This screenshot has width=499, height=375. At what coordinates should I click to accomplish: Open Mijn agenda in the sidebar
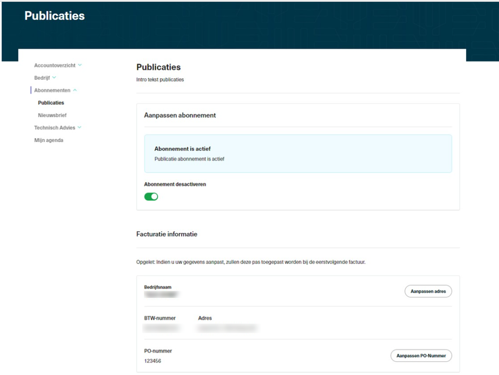click(49, 140)
